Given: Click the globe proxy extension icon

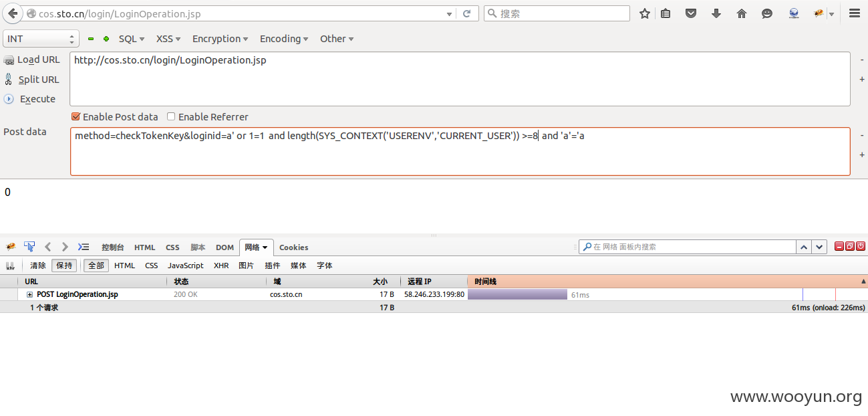Looking at the screenshot, I should (x=794, y=13).
